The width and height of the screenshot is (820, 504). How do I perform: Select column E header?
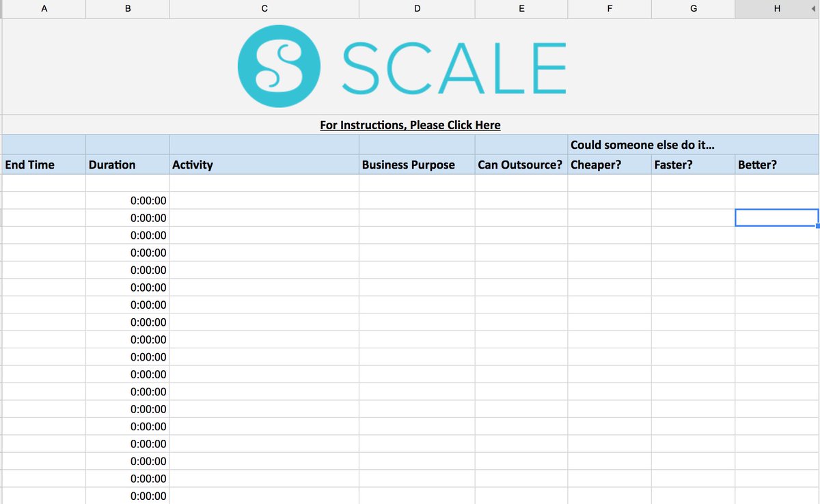(x=521, y=8)
